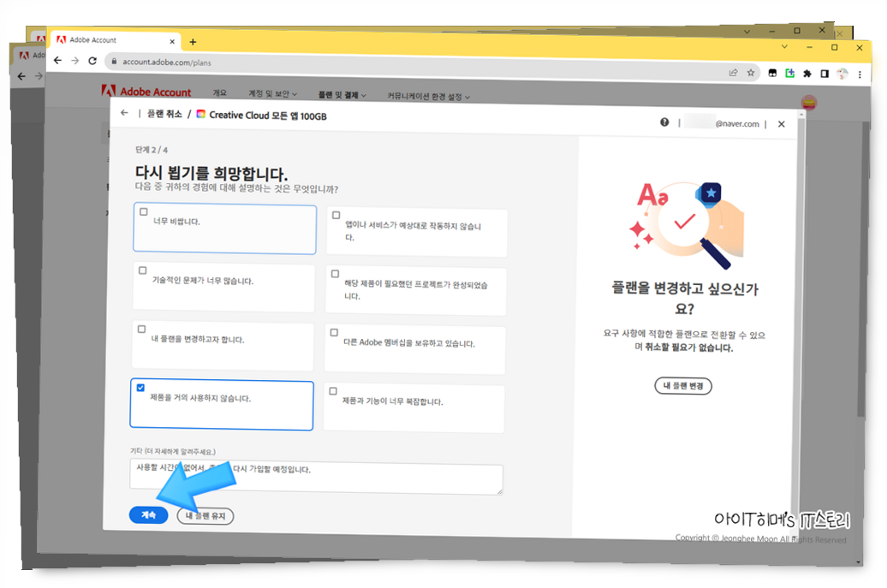Click the browser back arrow
This screenshot has height=588, width=887.
(57, 60)
